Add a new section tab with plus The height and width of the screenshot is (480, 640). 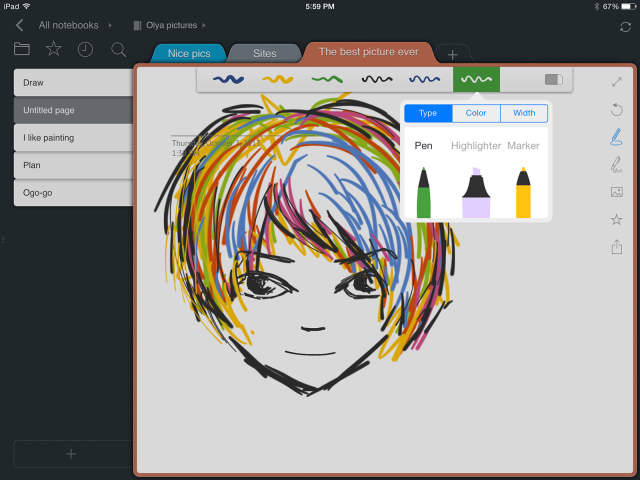point(452,54)
